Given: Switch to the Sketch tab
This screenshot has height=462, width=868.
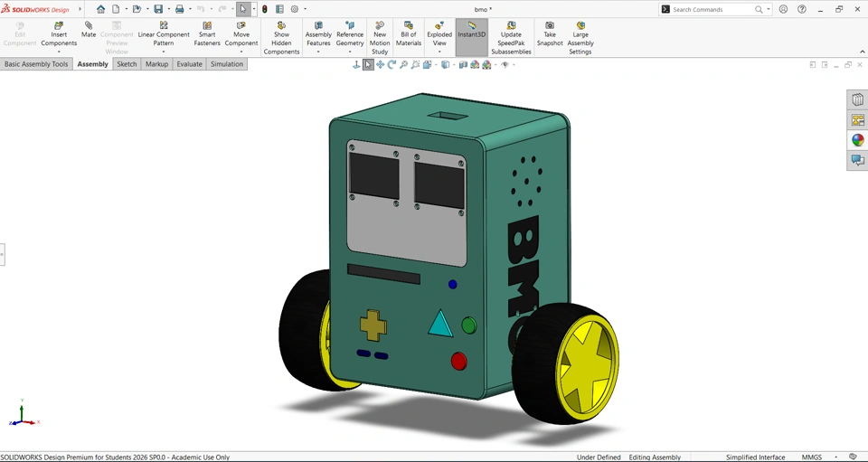Looking at the screenshot, I should pos(127,64).
